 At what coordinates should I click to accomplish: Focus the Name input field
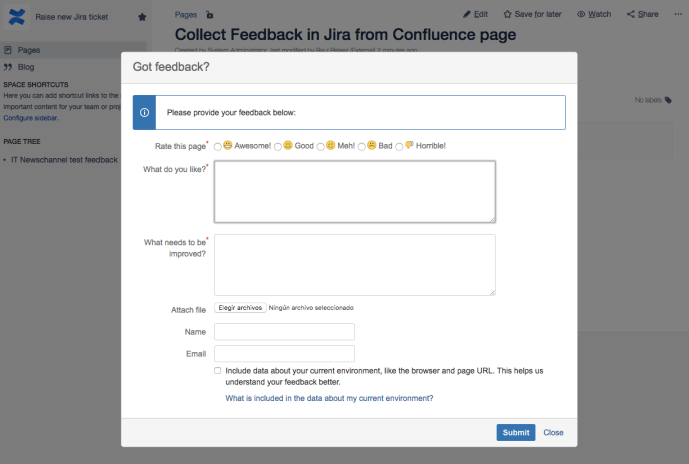[284, 332]
